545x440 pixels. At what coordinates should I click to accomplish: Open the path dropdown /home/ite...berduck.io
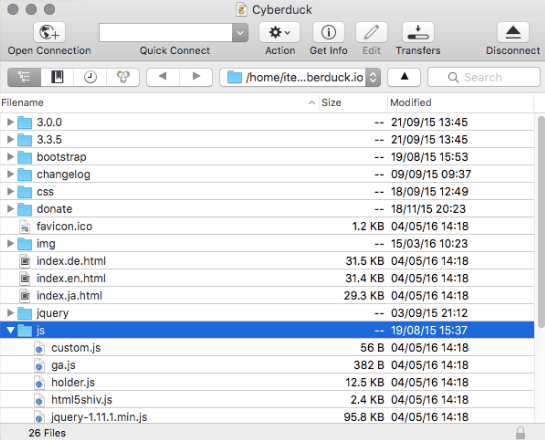click(x=300, y=77)
